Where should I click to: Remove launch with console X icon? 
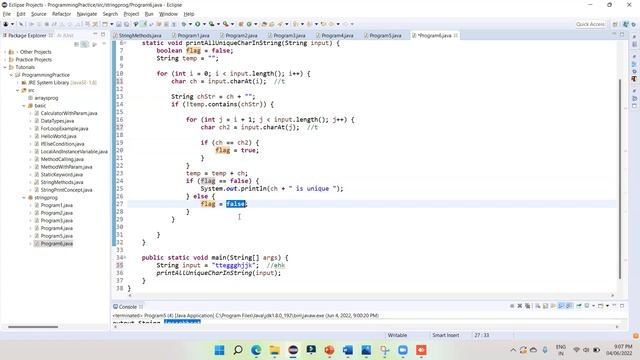[520, 306]
